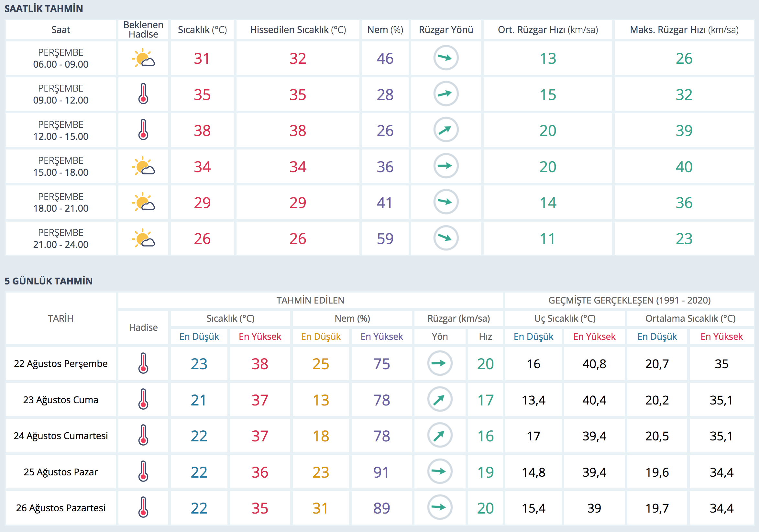Click partly cloudy icon for 06.00 - 09.00
The image size is (759, 532).
tap(143, 58)
